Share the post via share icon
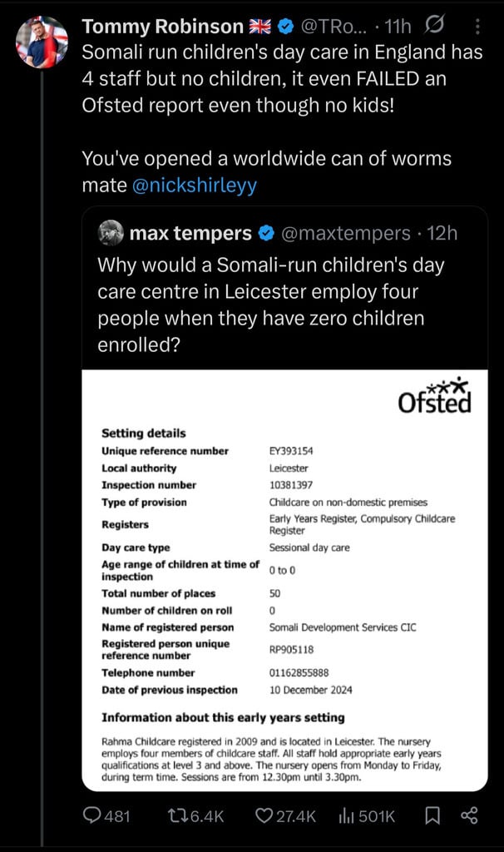Image resolution: width=504 pixels, height=852 pixels. coord(469,815)
